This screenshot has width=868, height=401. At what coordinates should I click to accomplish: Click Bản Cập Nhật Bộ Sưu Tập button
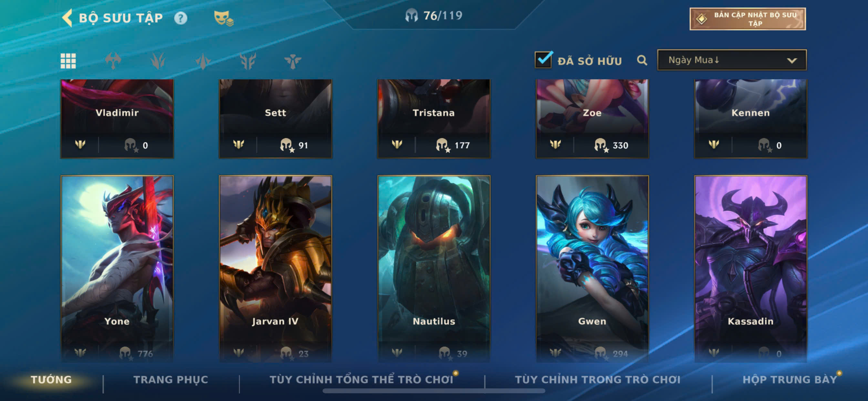(x=748, y=19)
